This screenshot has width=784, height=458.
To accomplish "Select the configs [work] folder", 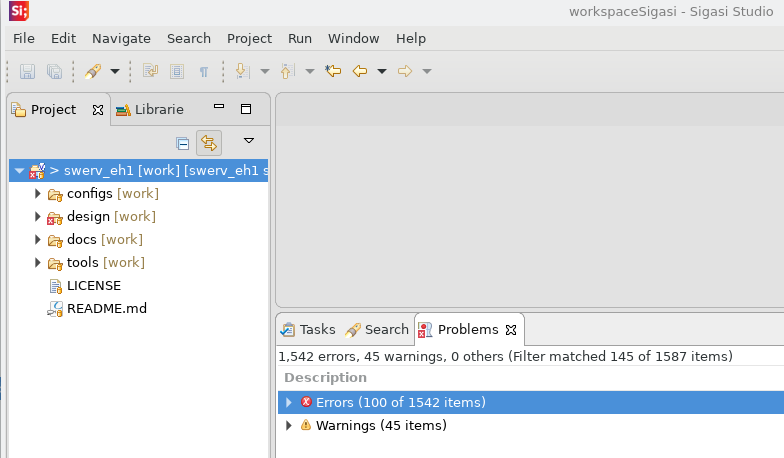I will [112, 194].
